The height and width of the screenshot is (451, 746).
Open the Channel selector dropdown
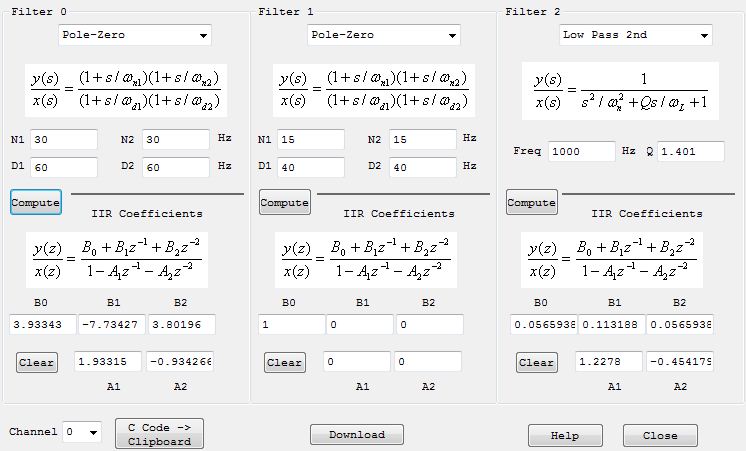pos(82,432)
